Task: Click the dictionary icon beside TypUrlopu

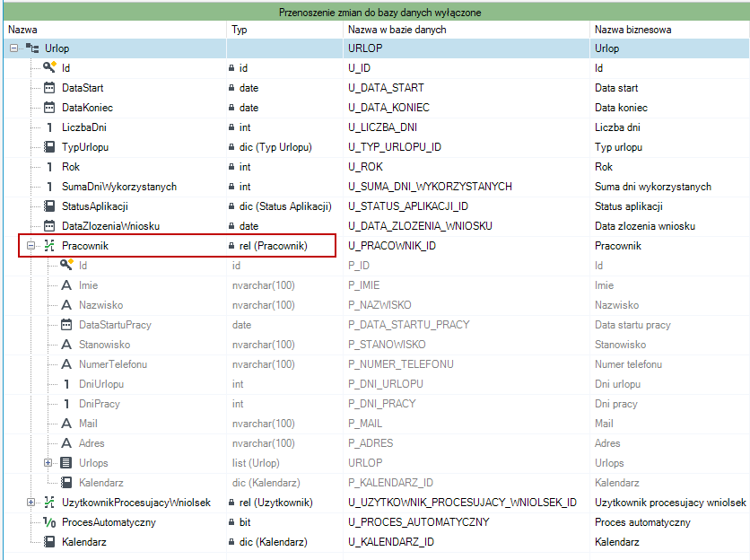Action: click(49, 147)
